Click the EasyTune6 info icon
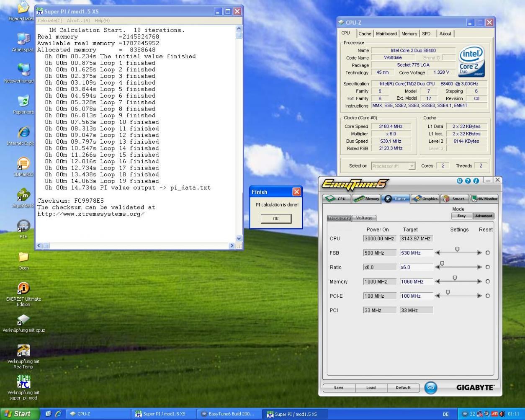 (476, 181)
